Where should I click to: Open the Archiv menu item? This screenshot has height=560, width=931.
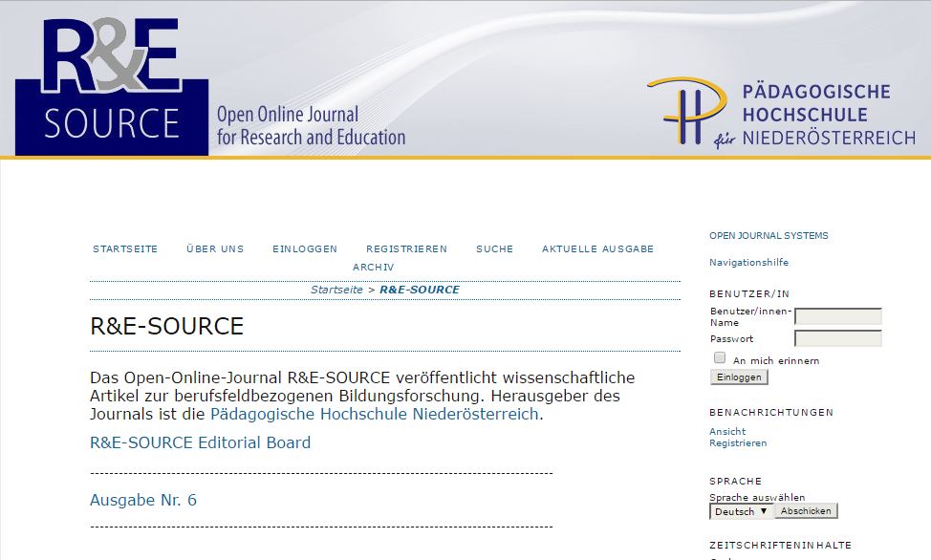pos(374,268)
